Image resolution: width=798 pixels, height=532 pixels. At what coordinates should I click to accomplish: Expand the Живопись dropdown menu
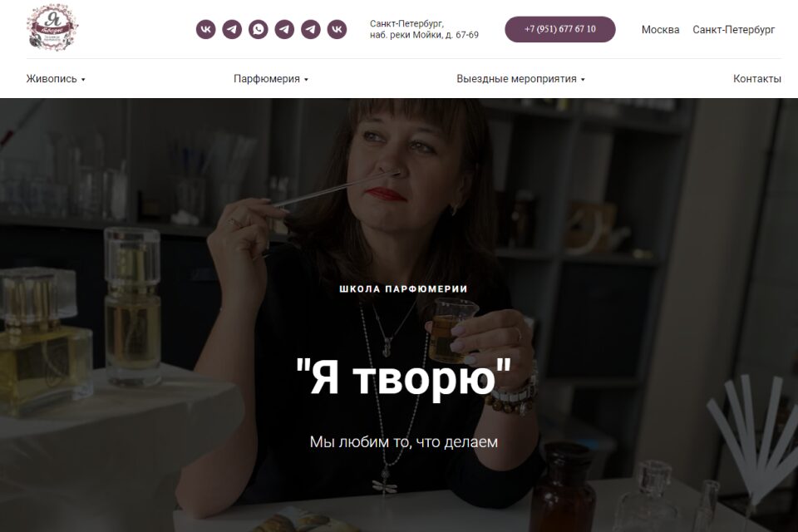pyautogui.click(x=56, y=79)
